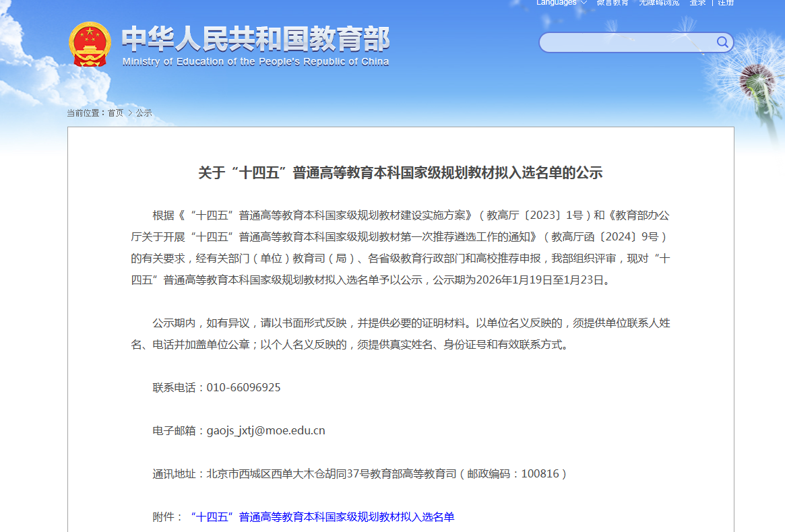The width and height of the screenshot is (785, 532).
Task: Focus the site search input field
Action: [627, 42]
